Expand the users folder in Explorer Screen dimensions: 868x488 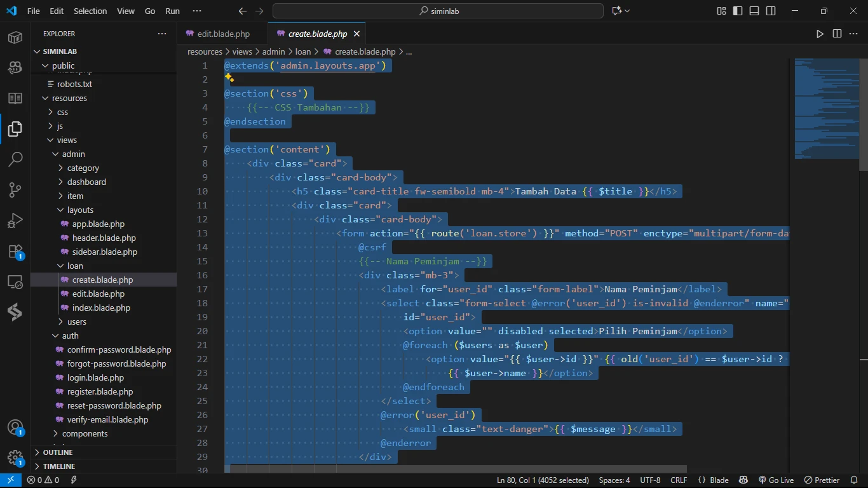point(76,322)
